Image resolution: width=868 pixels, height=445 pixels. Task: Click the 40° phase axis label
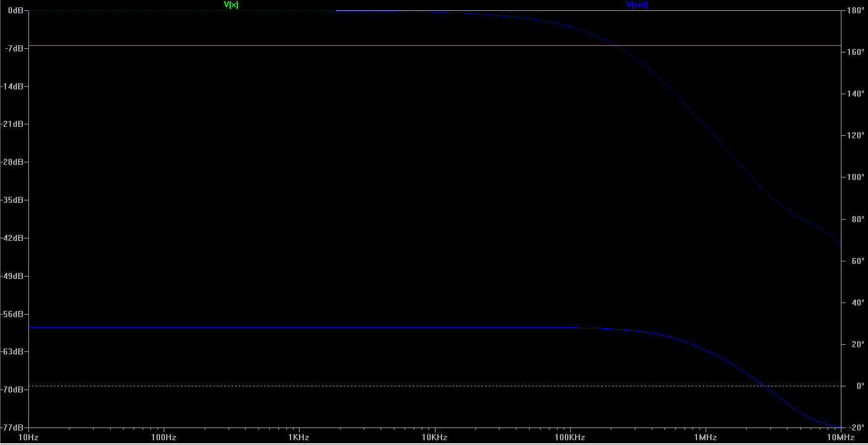click(858, 303)
